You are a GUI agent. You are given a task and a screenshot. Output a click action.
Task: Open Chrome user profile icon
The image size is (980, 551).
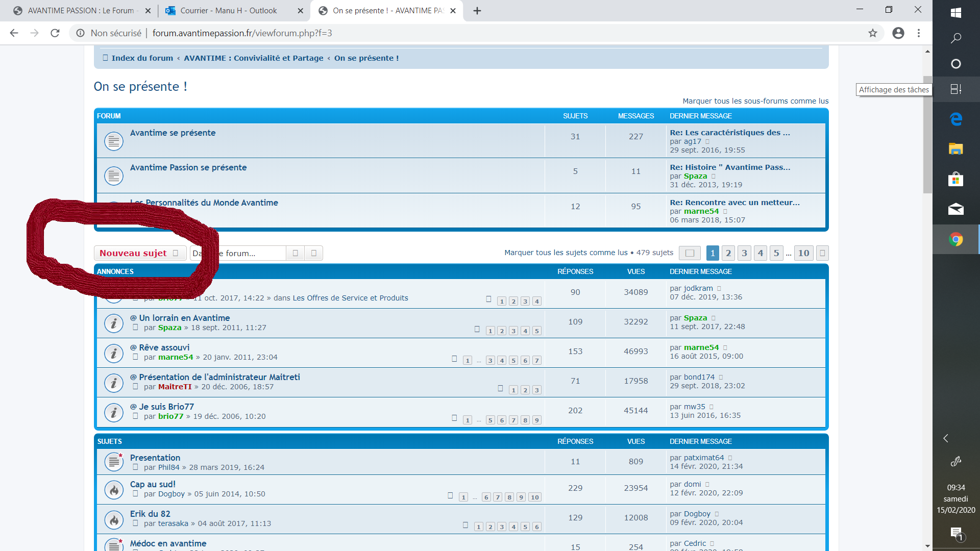pyautogui.click(x=898, y=33)
